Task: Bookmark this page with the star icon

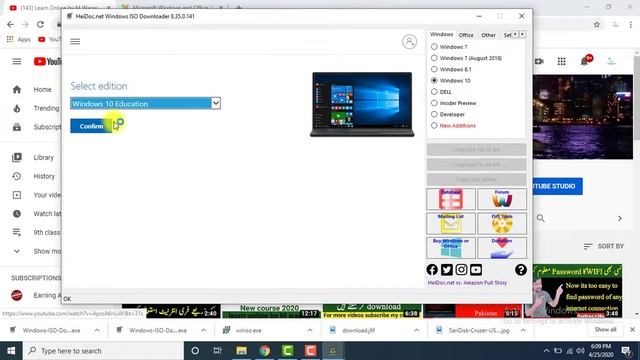Action: pos(596,24)
